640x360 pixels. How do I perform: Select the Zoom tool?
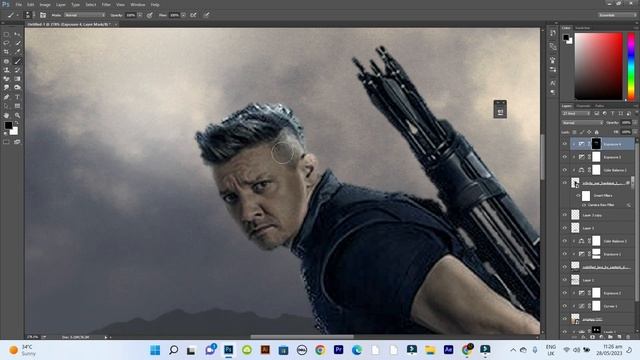click(x=18, y=116)
